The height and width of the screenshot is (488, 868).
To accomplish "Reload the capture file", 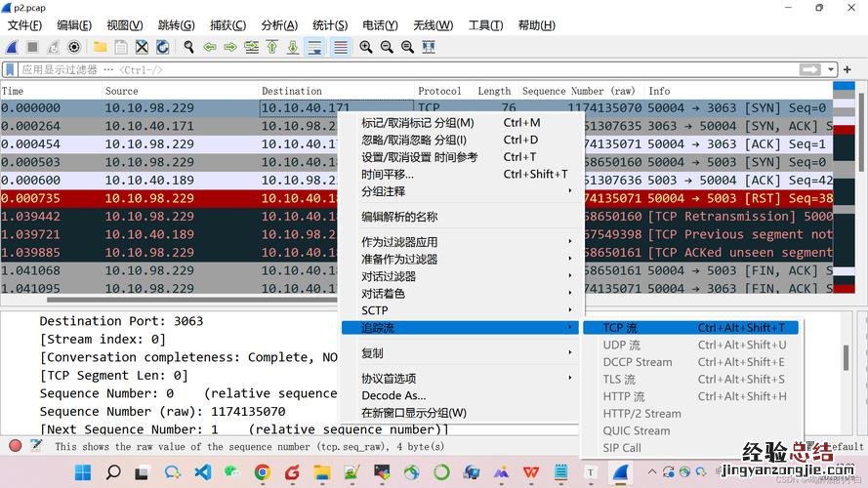I will (162, 47).
